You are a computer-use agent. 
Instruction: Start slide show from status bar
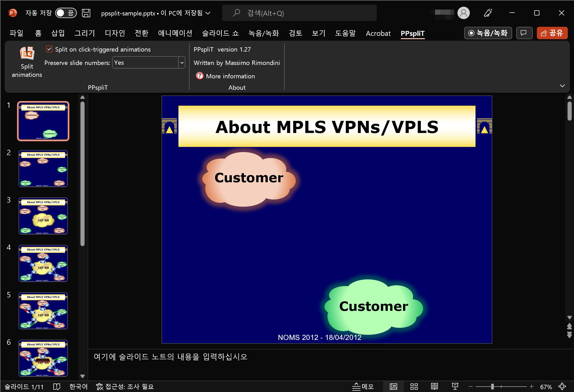455,386
